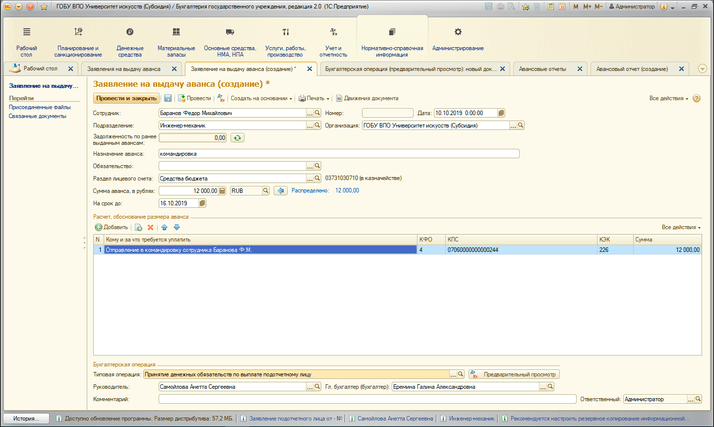Click the Провести и закрыть button
Image resolution: width=714 pixels, height=427 pixels.
[126, 99]
